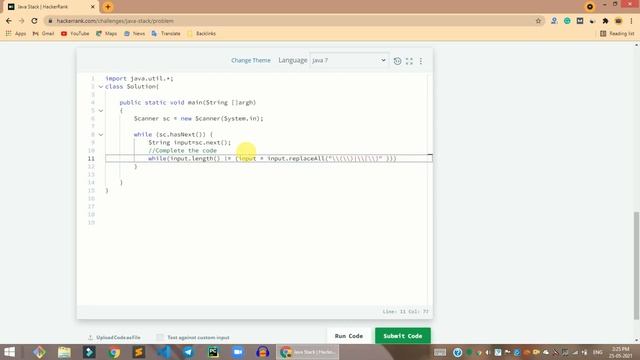Open editor settings three-dot menu
This screenshot has width=640, height=360.
[x=421, y=61]
